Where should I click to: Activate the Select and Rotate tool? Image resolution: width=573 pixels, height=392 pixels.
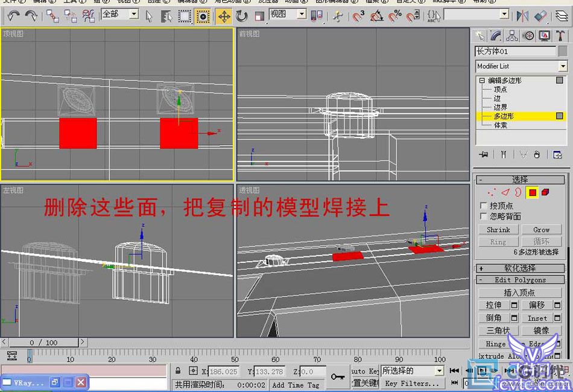coord(241,16)
